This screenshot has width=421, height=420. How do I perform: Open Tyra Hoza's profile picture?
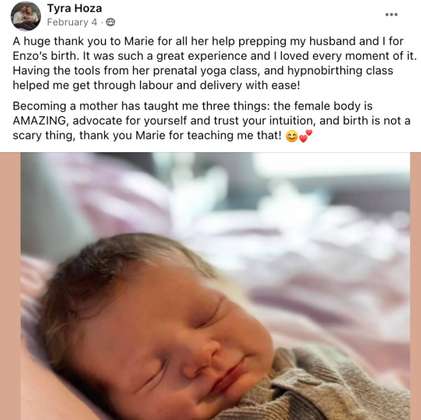[x=26, y=16]
